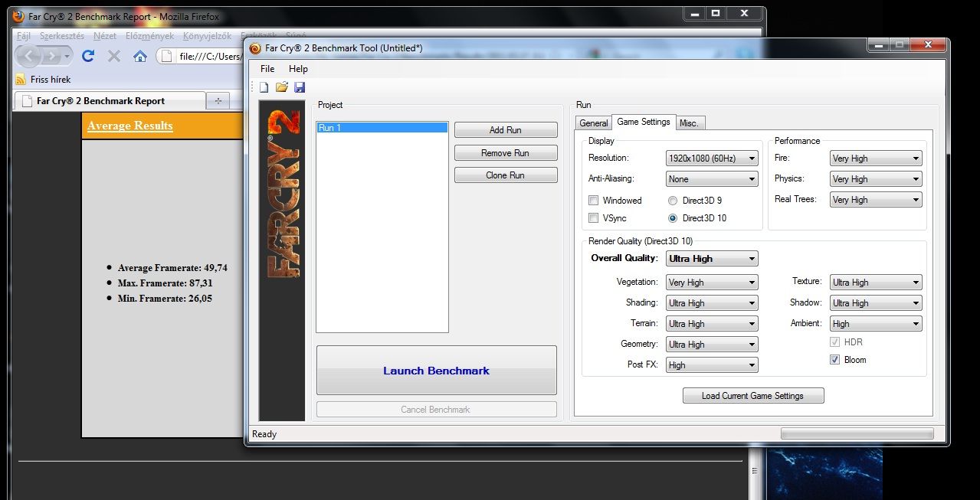The height and width of the screenshot is (500, 980).
Task: Click the Firefox address bar
Action: 201,56
